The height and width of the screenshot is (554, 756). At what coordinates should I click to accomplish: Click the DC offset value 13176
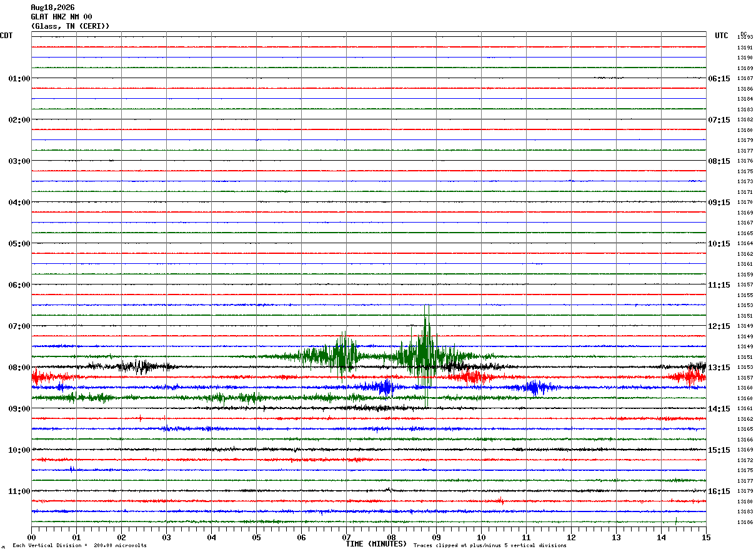(745, 161)
